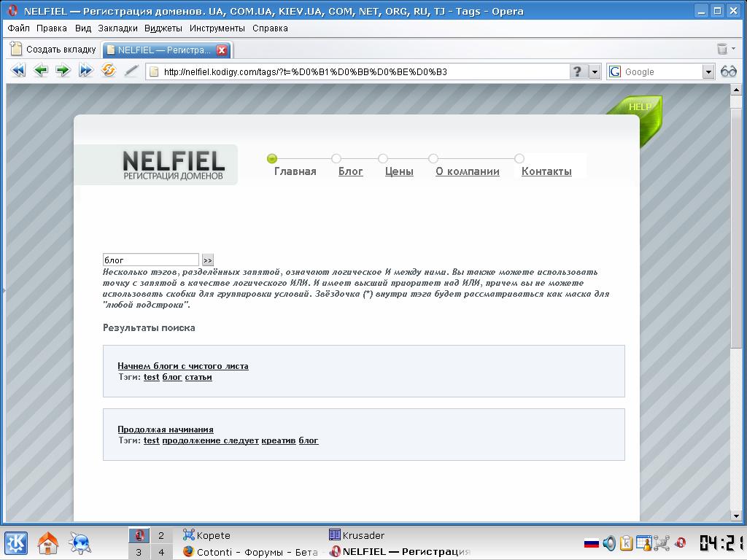
Task: Click the tag search input field
Action: (150, 260)
